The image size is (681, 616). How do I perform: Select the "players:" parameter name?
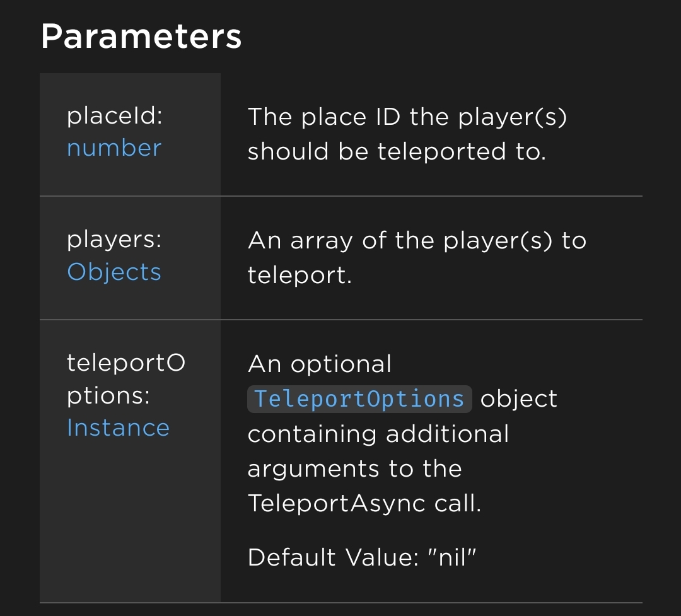114,240
